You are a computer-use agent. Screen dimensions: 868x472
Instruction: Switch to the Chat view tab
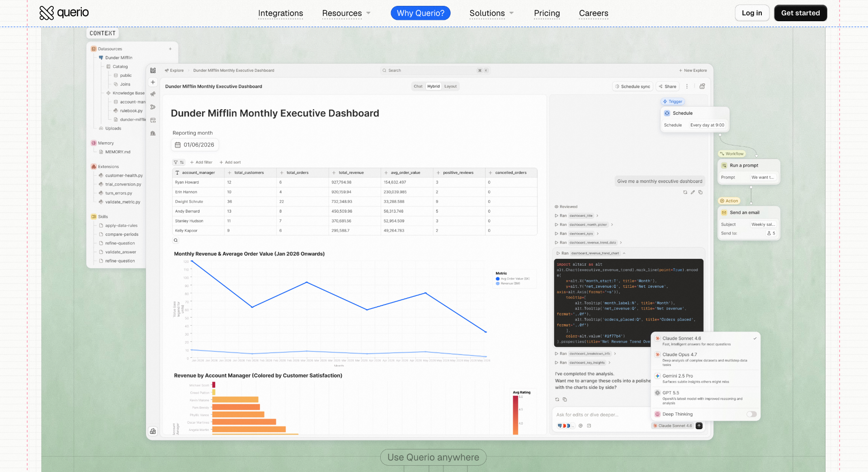pos(418,86)
